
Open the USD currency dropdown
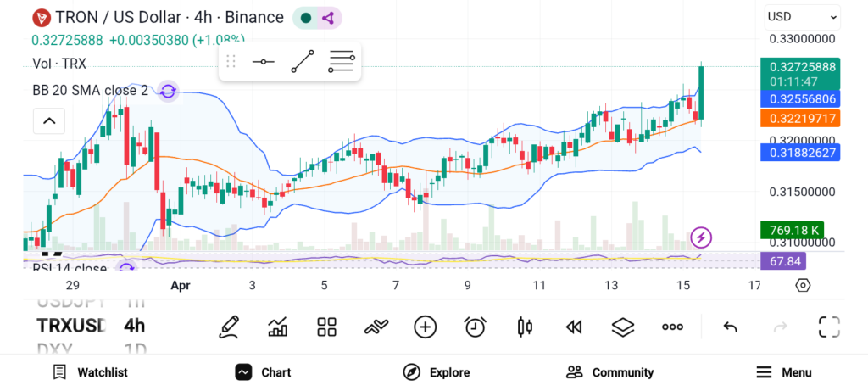coord(802,16)
